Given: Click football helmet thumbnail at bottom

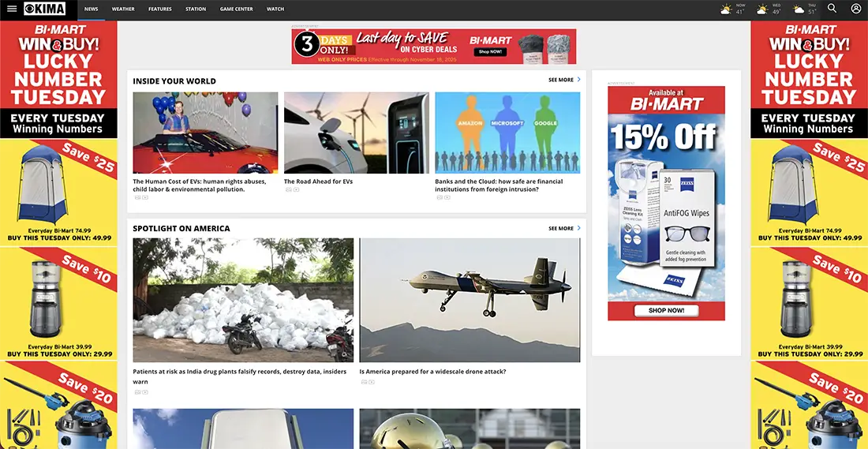Looking at the screenshot, I should pyautogui.click(x=470, y=428).
